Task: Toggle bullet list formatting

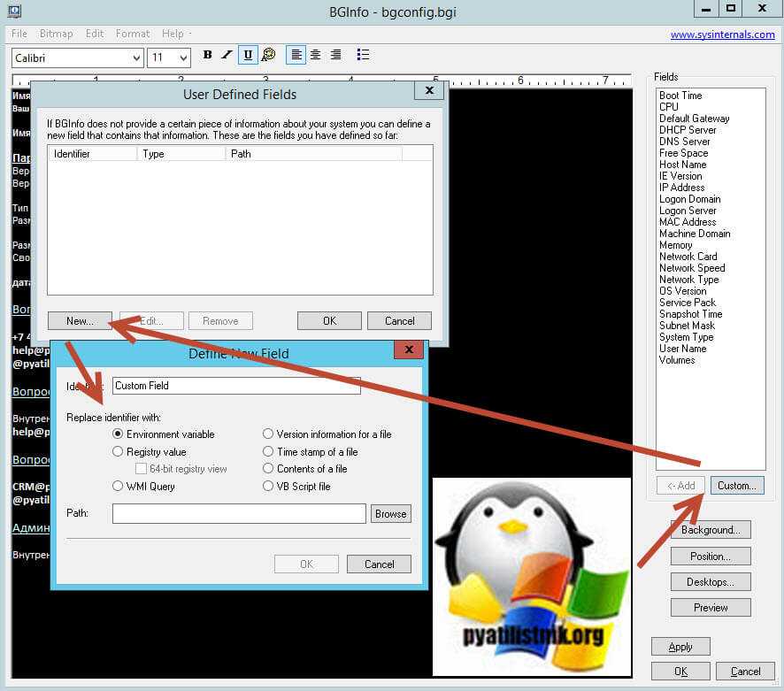Action: 363,55
